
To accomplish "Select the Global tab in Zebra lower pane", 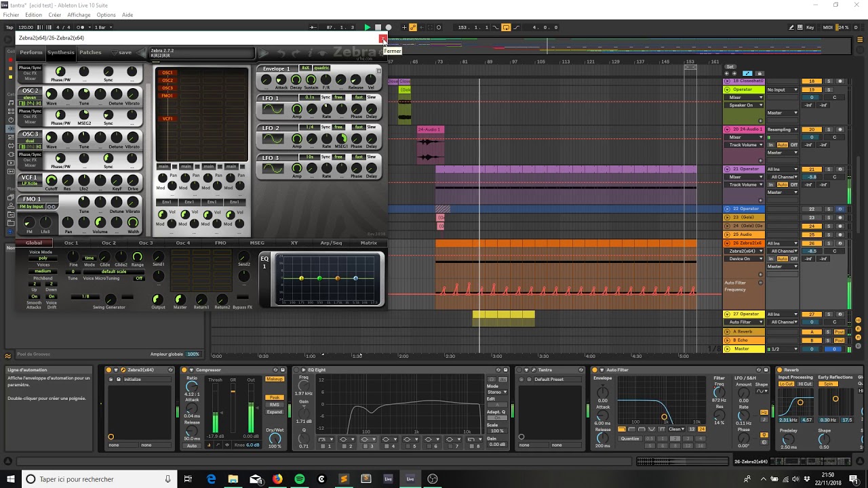I will coord(34,243).
